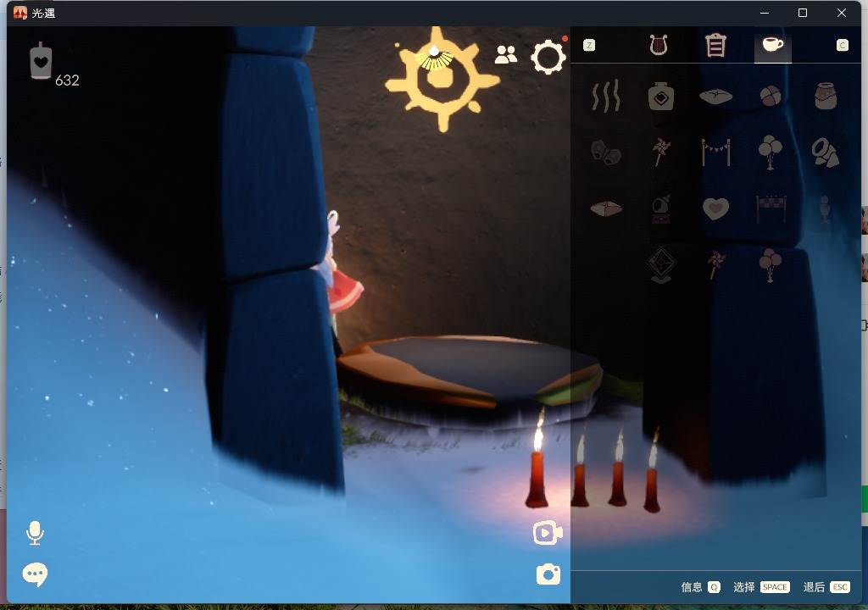Open the lyre instruments tab
Image resolution: width=868 pixels, height=610 pixels.
coord(658,45)
